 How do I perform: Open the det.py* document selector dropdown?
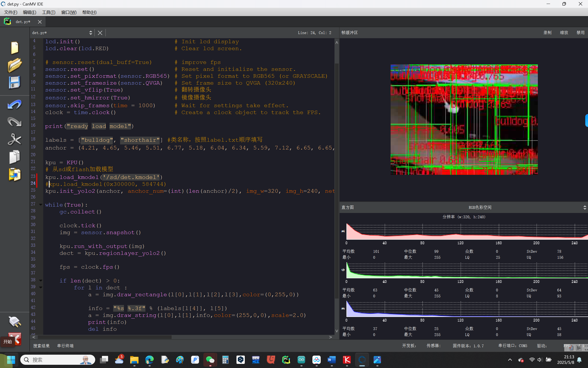pos(91,33)
